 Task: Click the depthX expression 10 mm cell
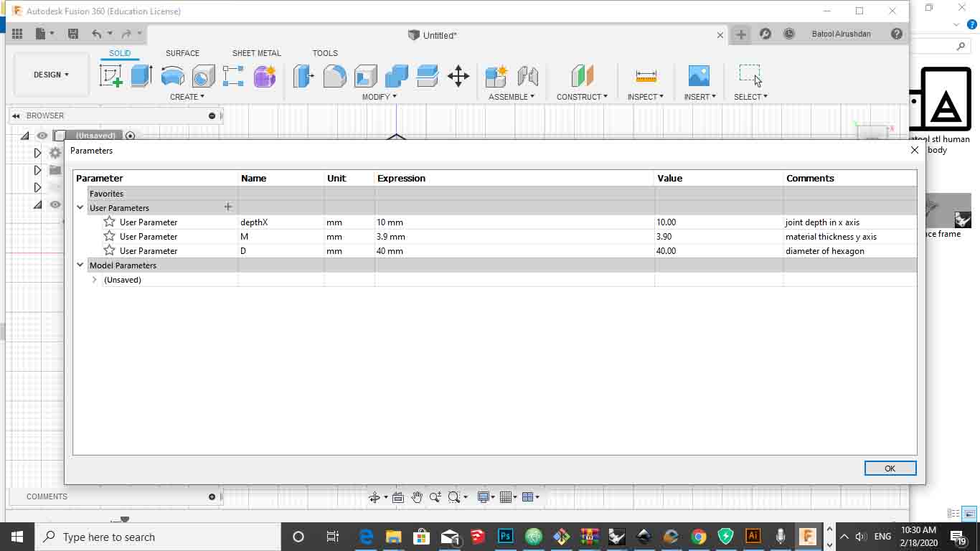click(x=514, y=222)
